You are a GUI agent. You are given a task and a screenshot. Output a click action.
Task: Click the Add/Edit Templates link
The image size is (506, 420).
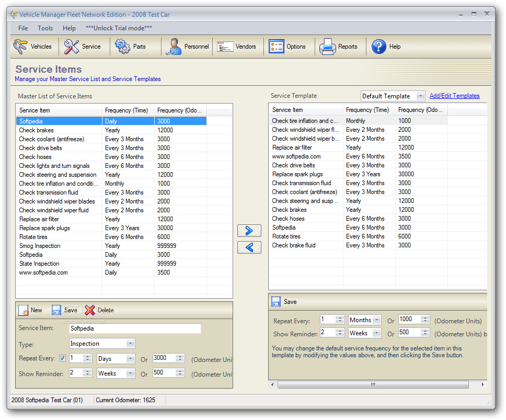pos(454,96)
